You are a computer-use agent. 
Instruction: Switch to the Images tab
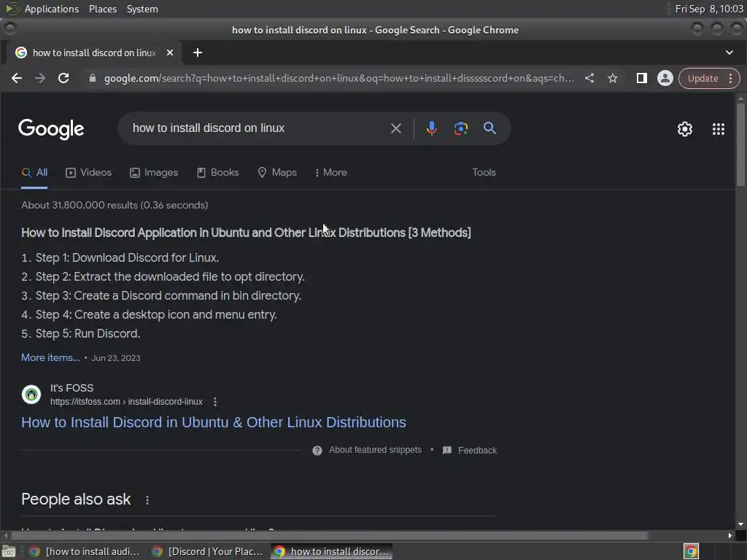(154, 172)
